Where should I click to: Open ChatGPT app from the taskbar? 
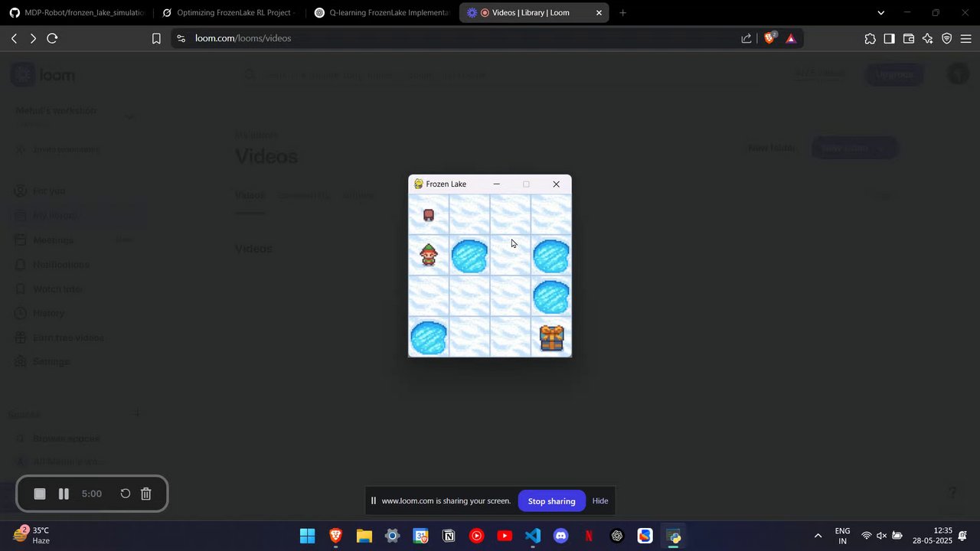click(617, 536)
